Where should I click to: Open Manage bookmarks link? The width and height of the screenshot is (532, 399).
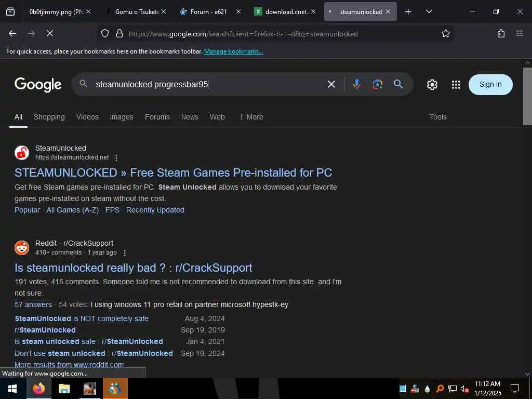(233, 51)
